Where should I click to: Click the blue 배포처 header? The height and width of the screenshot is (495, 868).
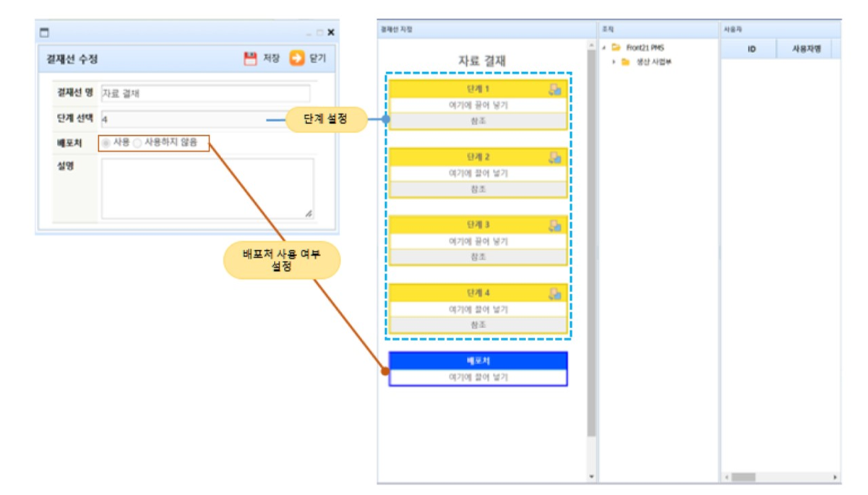click(x=478, y=361)
